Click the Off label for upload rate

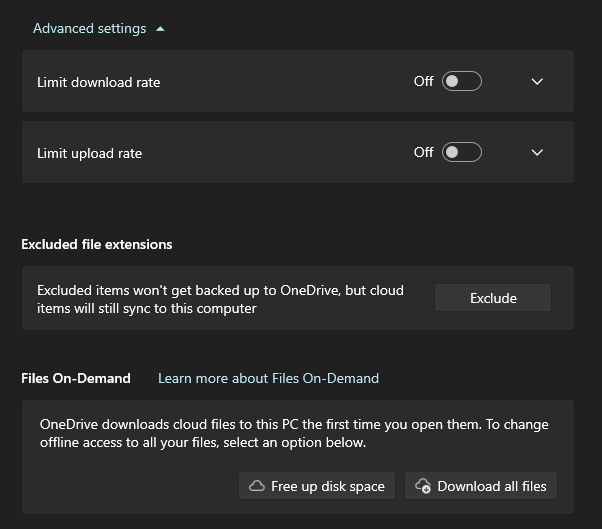(x=423, y=152)
